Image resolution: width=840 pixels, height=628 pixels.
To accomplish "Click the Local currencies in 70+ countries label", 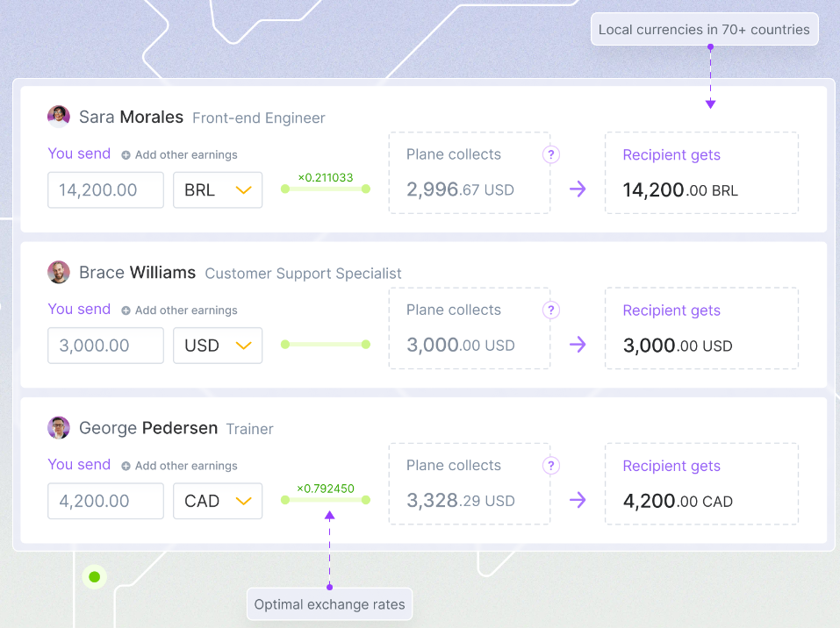I will click(704, 30).
